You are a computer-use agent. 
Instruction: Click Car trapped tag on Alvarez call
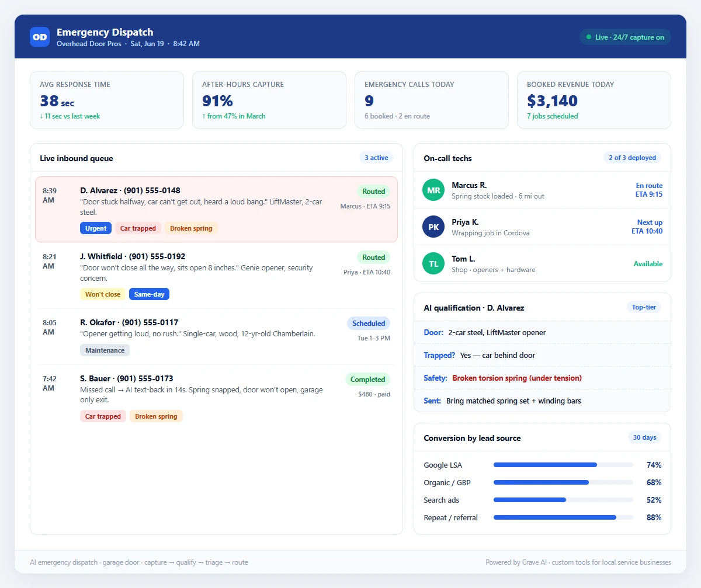138,228
